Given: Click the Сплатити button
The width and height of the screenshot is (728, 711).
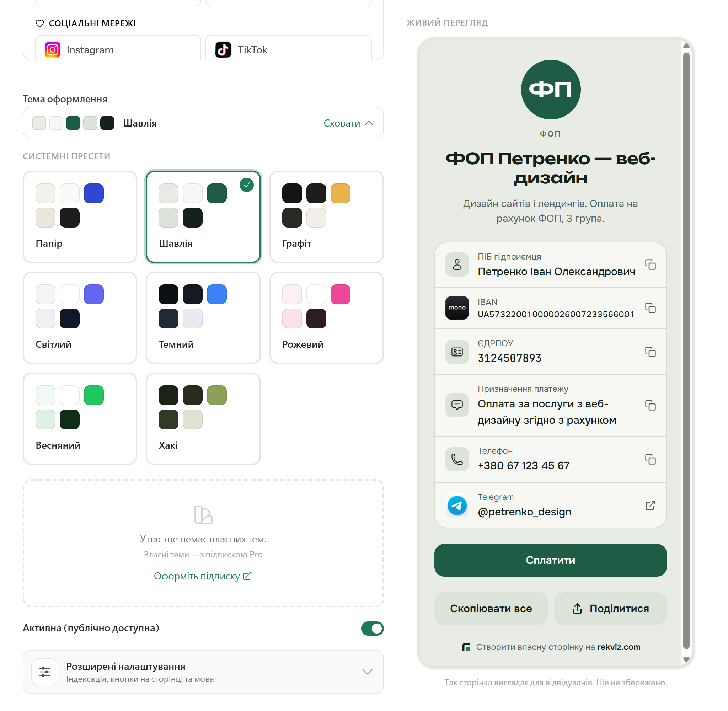Looking at the screenshot, I should tap(550, 560).
